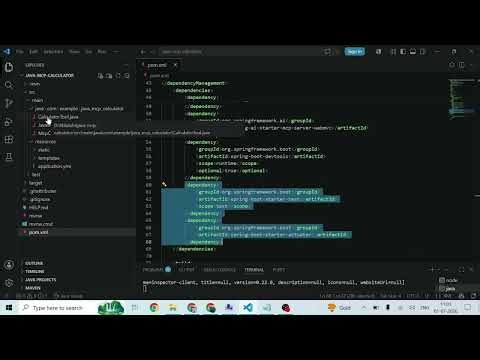Expand the static folder
480x360 pixels.
coord(44,150)
